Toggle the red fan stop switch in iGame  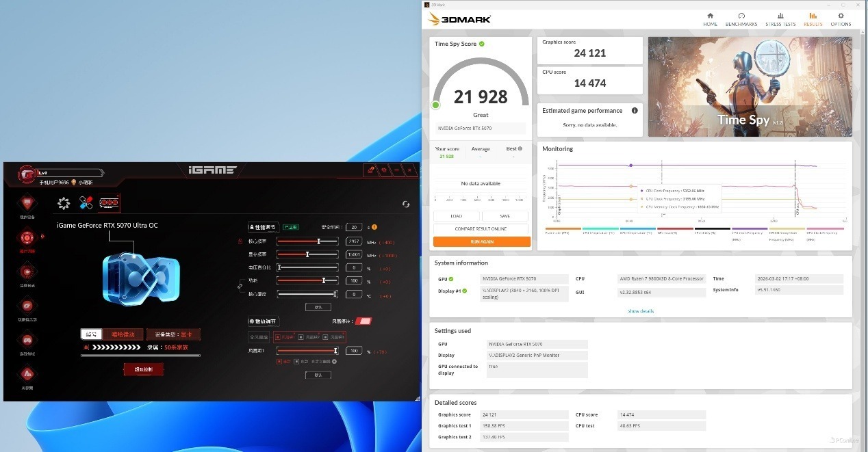[x=363, y=321]
